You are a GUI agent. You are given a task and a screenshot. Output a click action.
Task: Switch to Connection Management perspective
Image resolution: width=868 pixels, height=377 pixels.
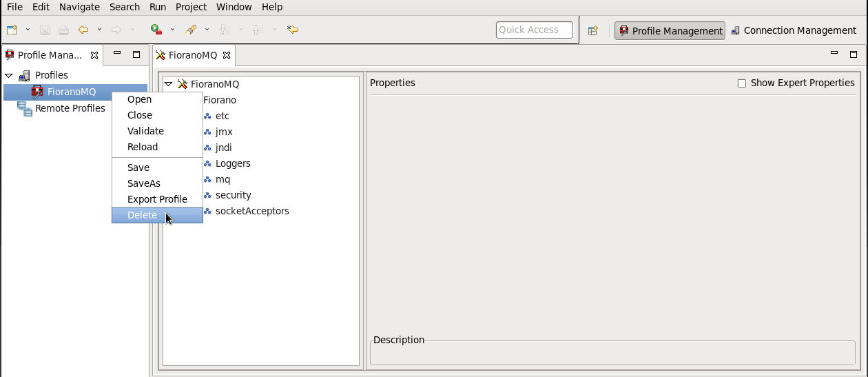(794, 30)
